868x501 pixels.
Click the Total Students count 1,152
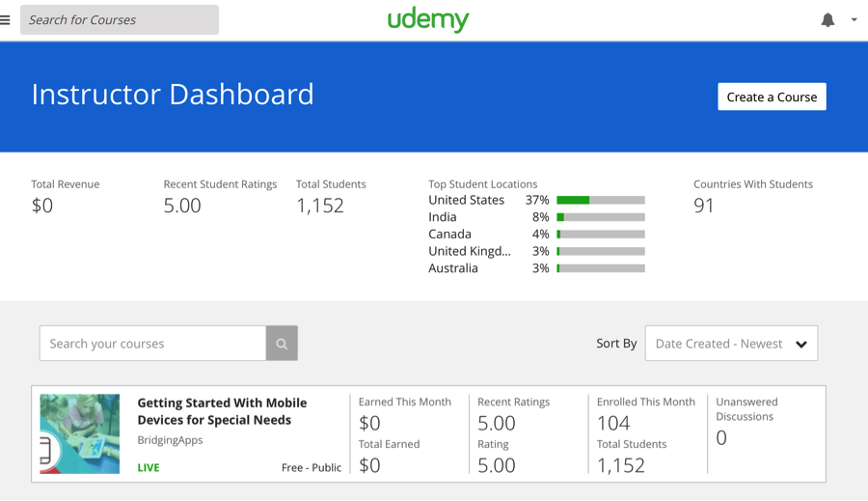[320, 206]
